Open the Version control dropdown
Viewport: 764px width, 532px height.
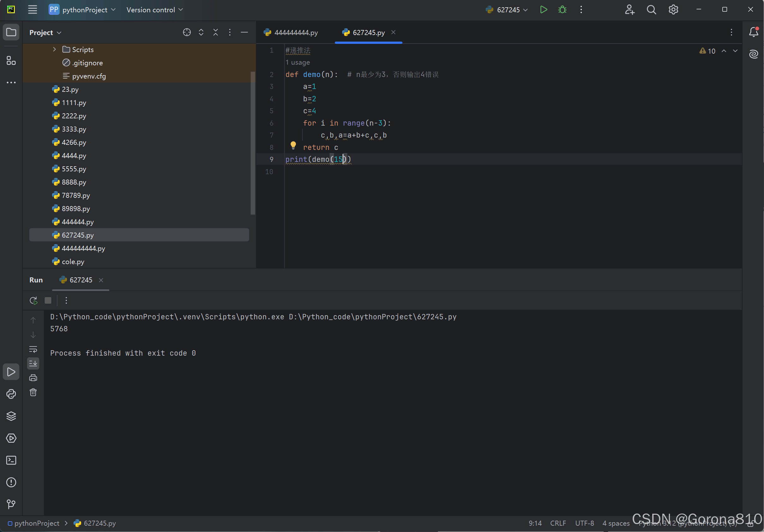[154, 10]
